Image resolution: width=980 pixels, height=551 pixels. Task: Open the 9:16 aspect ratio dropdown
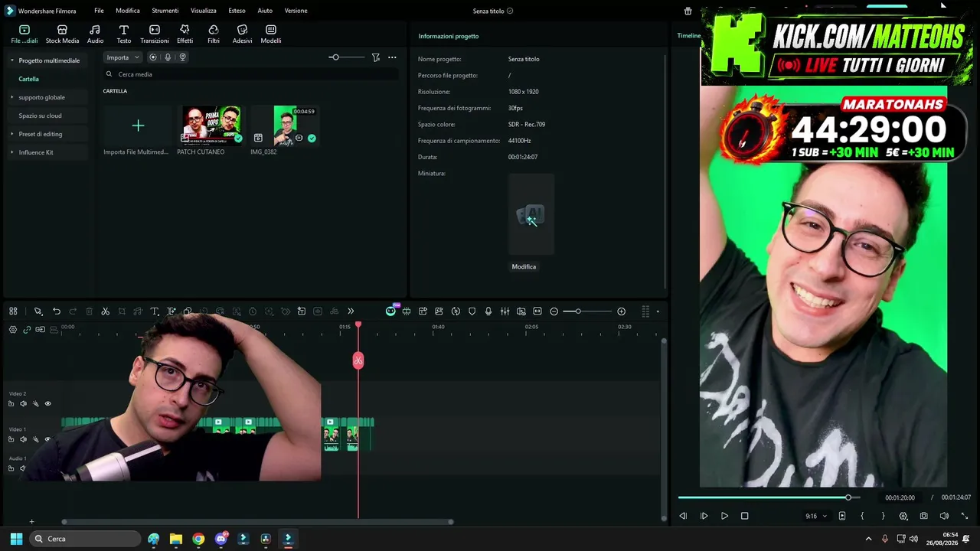[815, 517]
